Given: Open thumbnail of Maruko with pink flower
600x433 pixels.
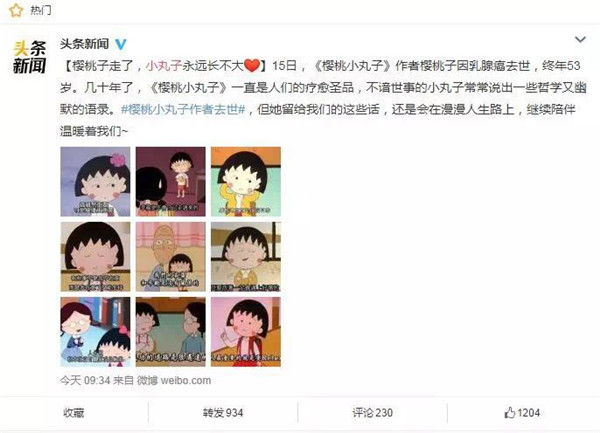Looking at the screenshot, I should 95,182.
